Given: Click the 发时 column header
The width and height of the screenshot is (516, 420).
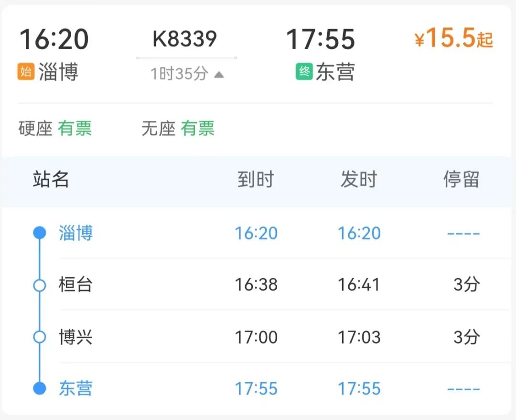Looking at the screenshot, I should [359, 180].
